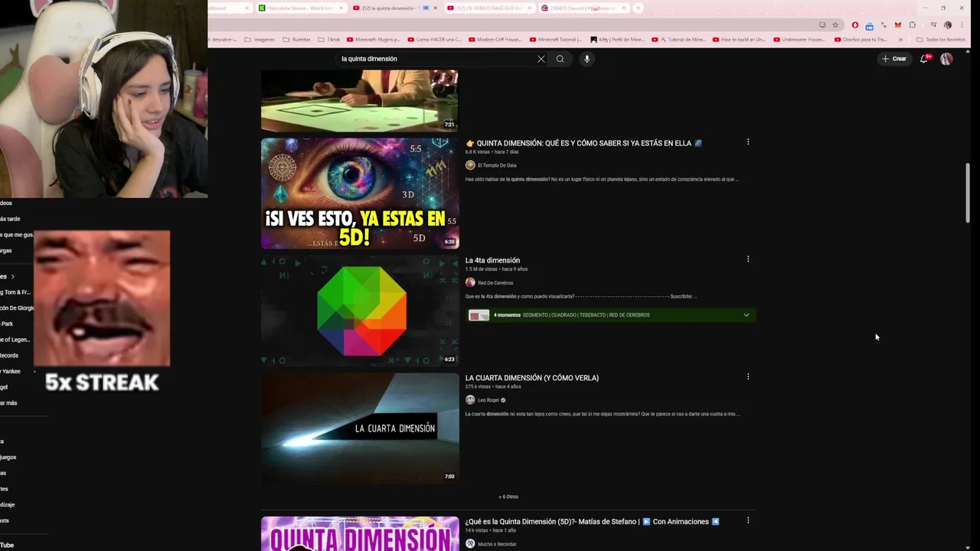
Task: Open YouTube notifications bell
Action: [924, 59]
